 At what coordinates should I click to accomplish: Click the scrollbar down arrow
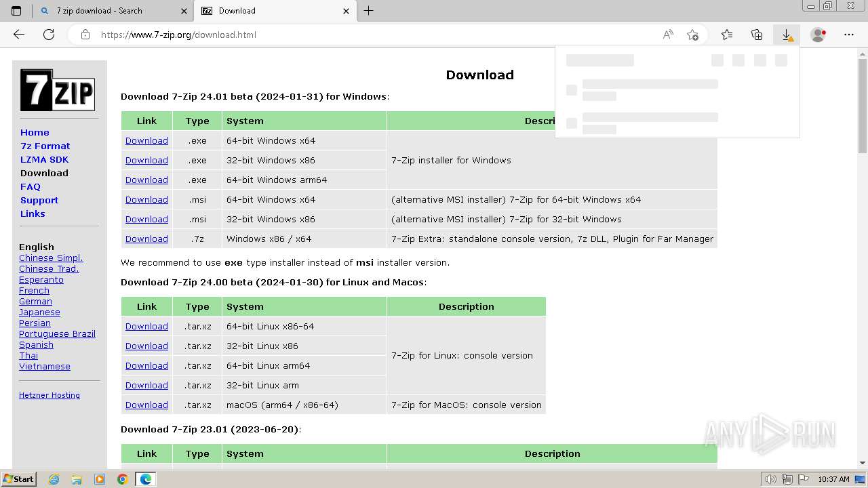[x=863, y=463]
